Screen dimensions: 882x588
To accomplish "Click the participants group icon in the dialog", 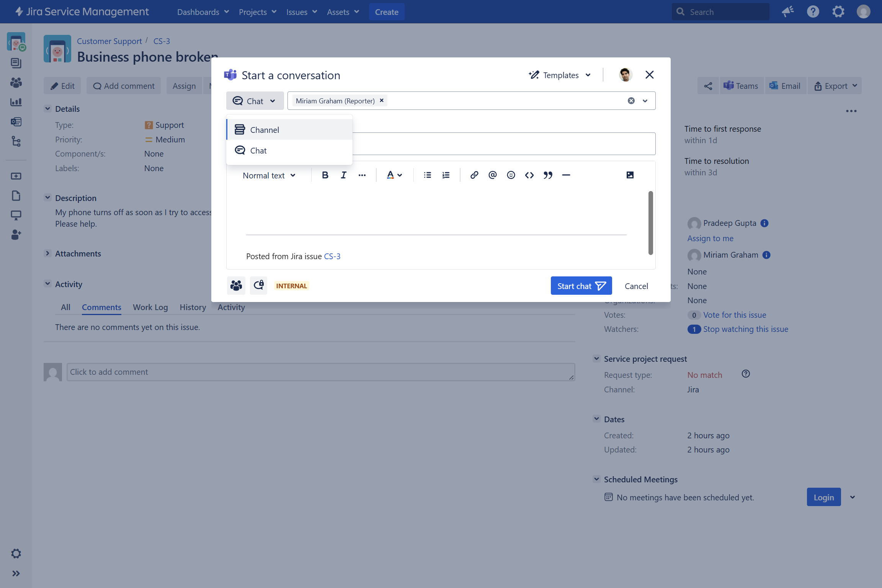I will [x=236, y=286].
